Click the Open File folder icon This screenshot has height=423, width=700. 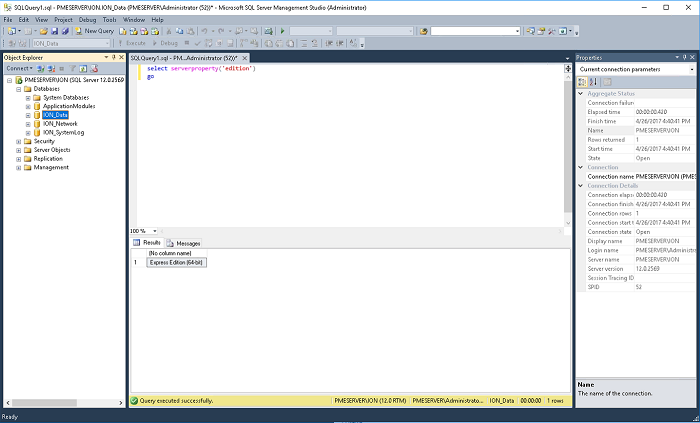point(43,31)
